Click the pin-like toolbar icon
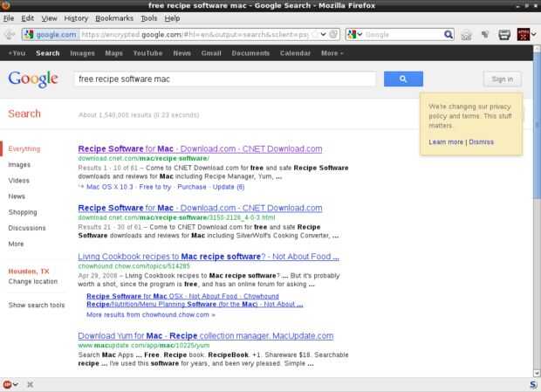 point(485,34)
